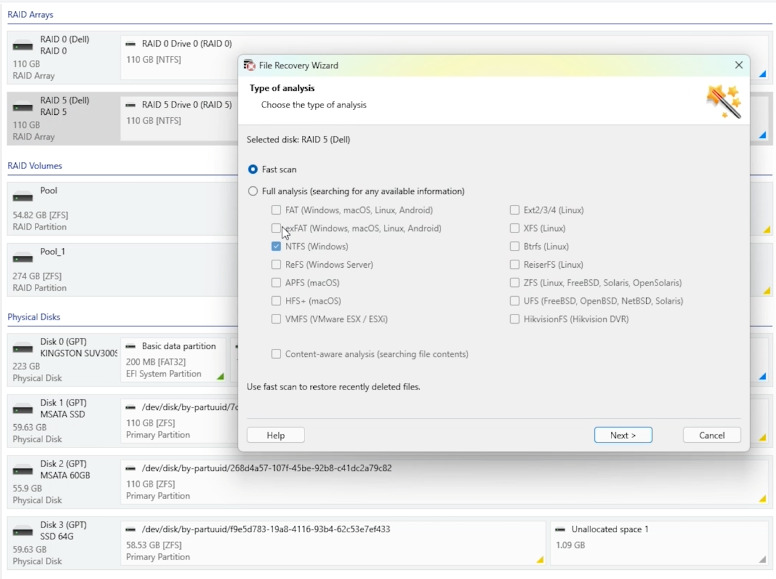Click the Basic data partition icon

[x=131, y=346]
